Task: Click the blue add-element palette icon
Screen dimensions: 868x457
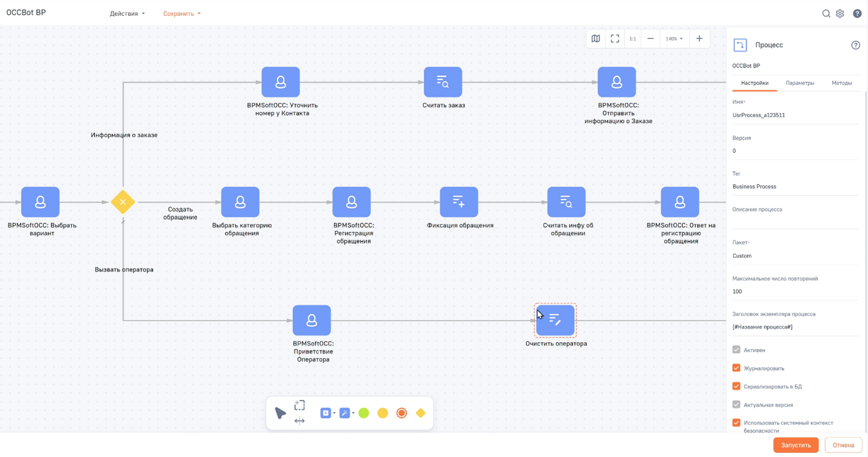Action: coord(326,413)
